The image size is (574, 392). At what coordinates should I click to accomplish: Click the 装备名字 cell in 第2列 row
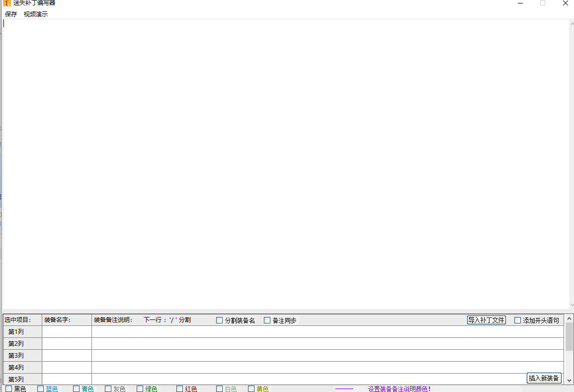(67, 344)
